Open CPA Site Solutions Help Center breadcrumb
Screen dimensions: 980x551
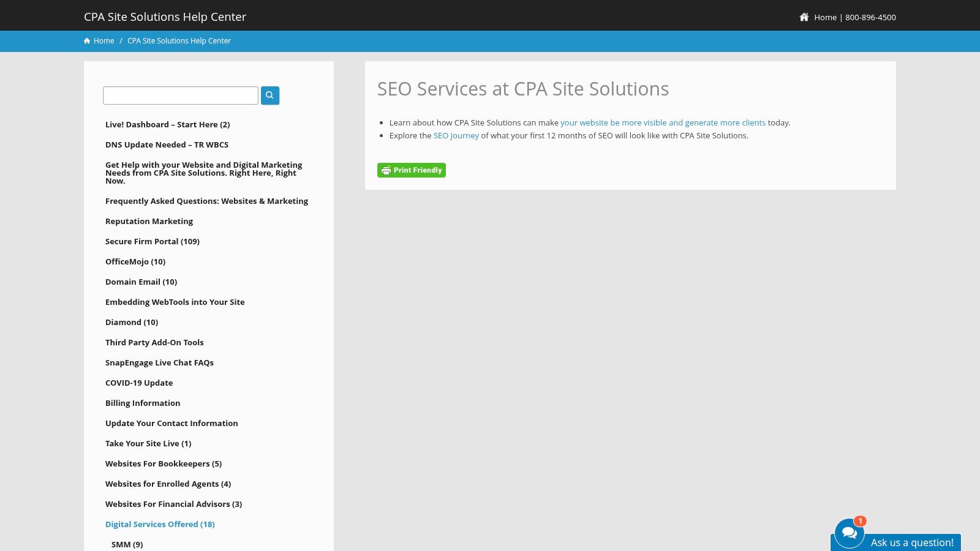(x=179, y=41)
